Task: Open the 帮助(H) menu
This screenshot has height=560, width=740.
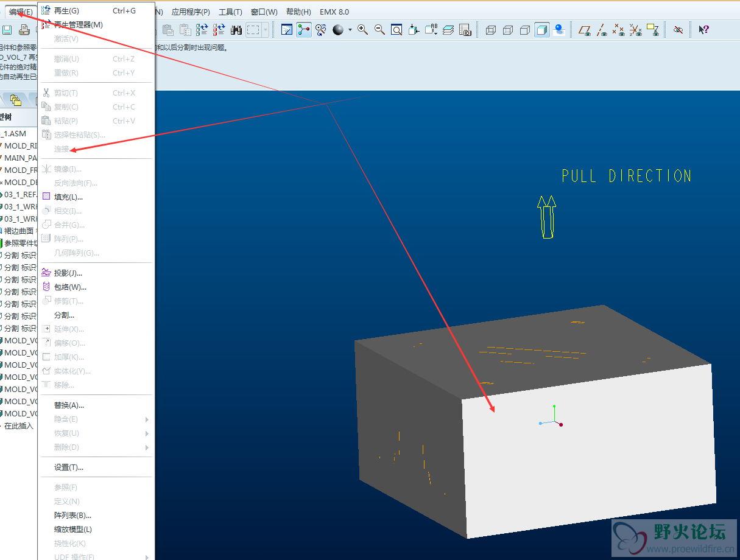Action: point(298,12)
